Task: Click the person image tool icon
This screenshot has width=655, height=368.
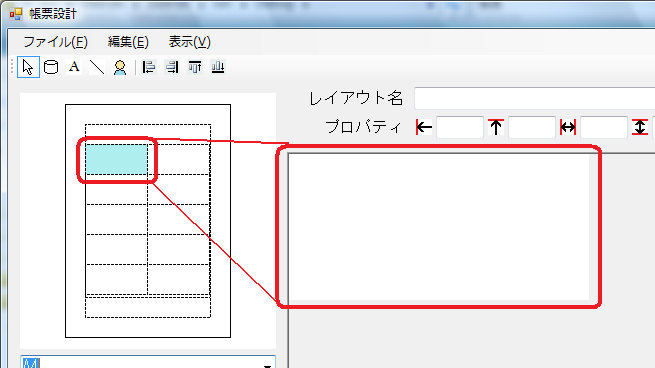Action: pos(120,67)
